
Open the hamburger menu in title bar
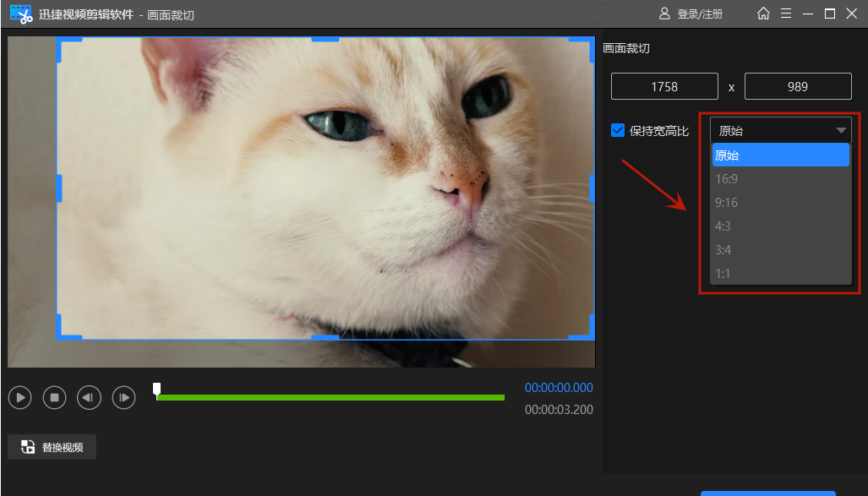point(785,14)
